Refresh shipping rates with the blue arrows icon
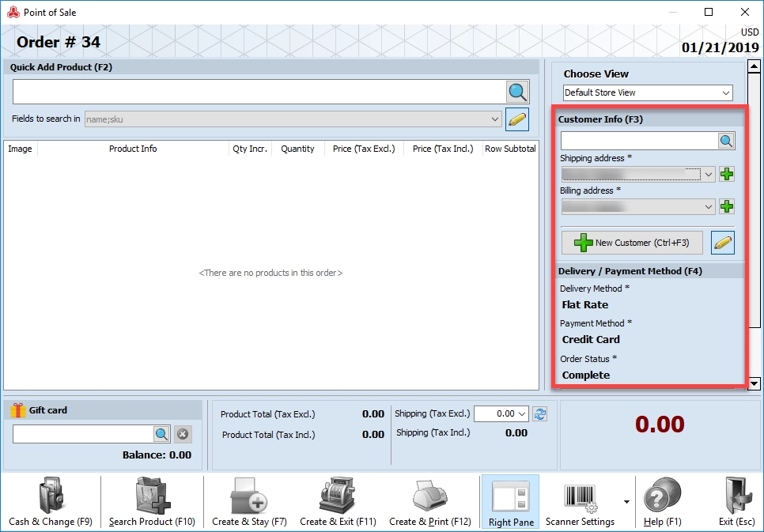This screenshot has height=532, width=764. pos(540,414)
